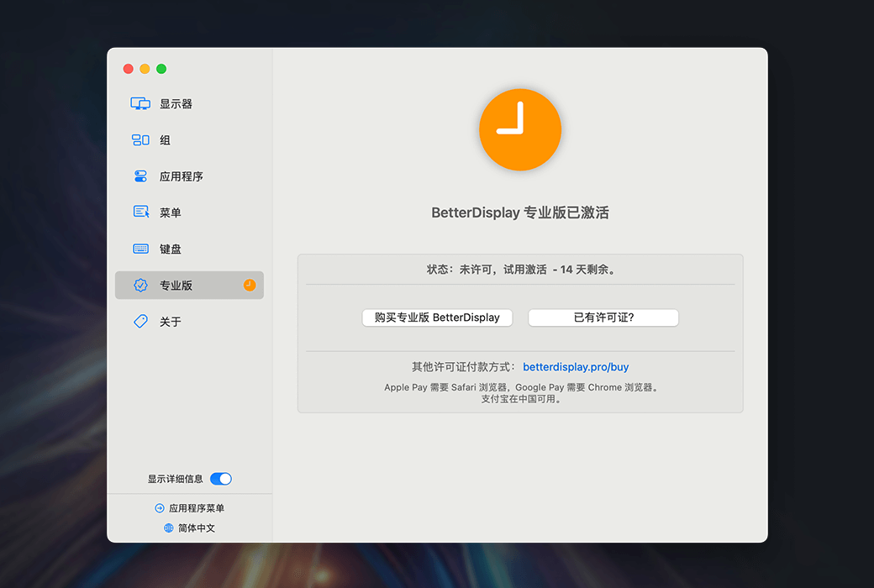Open the 显示器 displays icon in sidebar
874x588 pixels.
pos(140,103)
